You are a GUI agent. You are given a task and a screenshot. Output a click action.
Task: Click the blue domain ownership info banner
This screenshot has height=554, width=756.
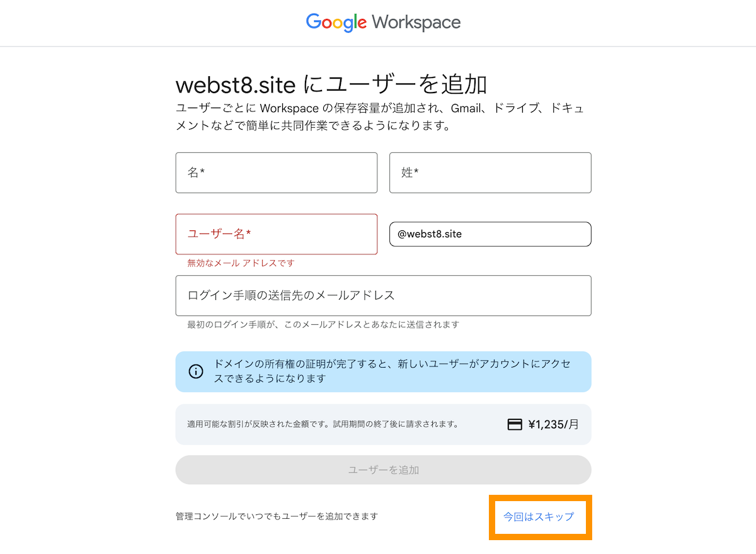pyautogui.click(x=383, y=371)
